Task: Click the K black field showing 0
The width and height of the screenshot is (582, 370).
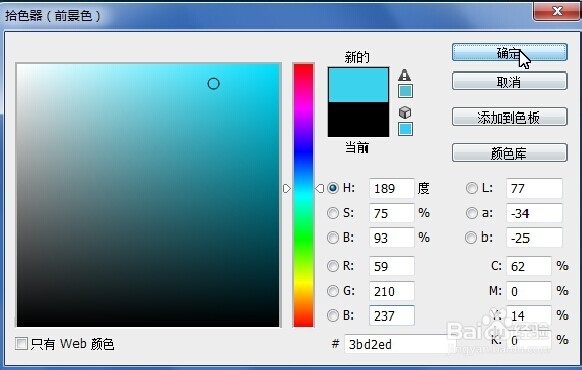Action: [529, 340]
